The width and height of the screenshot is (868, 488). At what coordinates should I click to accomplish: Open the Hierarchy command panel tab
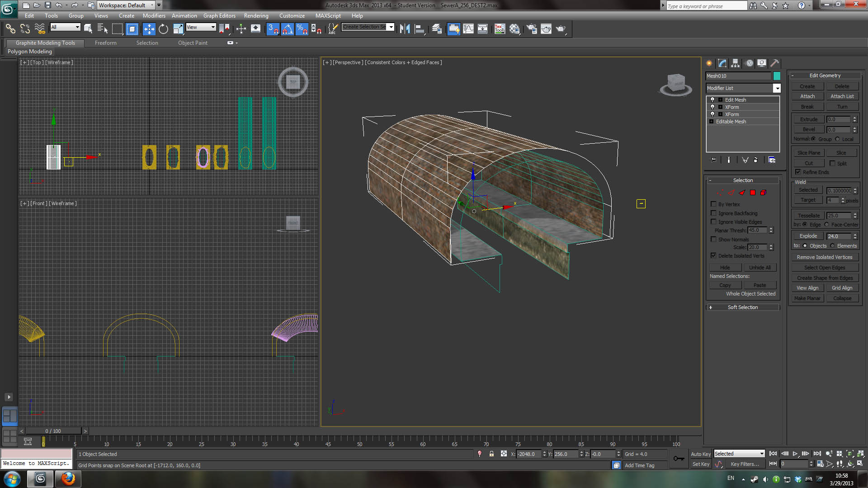[x=736, y=63]
